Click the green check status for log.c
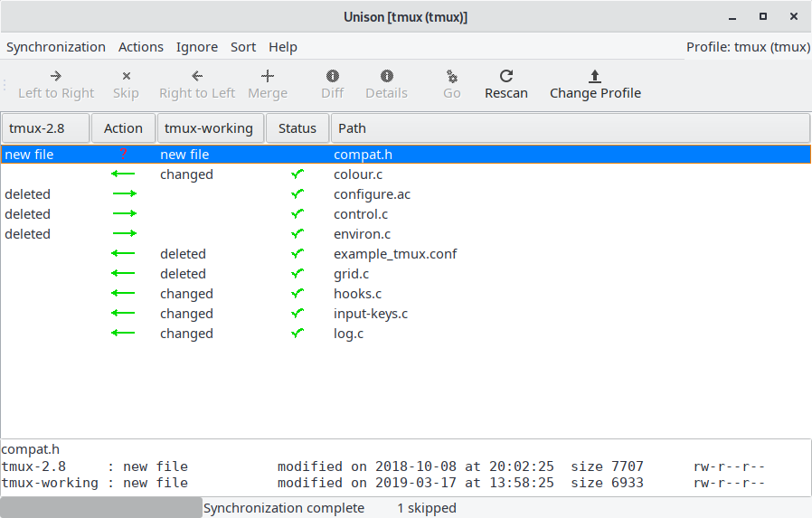This screenshot has height=518, width=812. point(297,333)
